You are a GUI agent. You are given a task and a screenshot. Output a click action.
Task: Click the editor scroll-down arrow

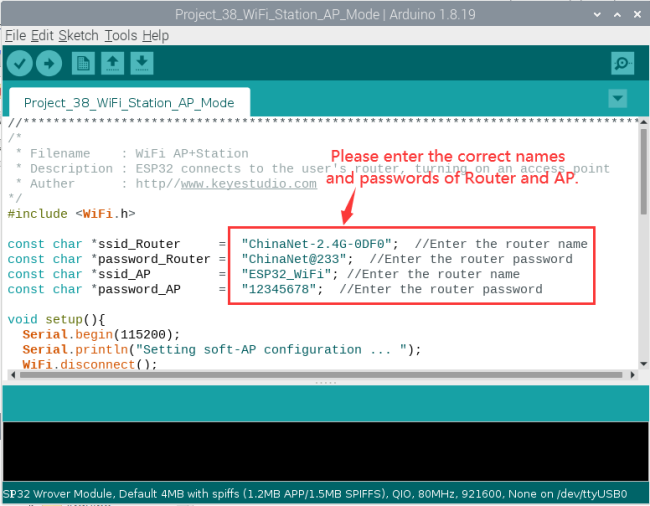tap(643, 364)
